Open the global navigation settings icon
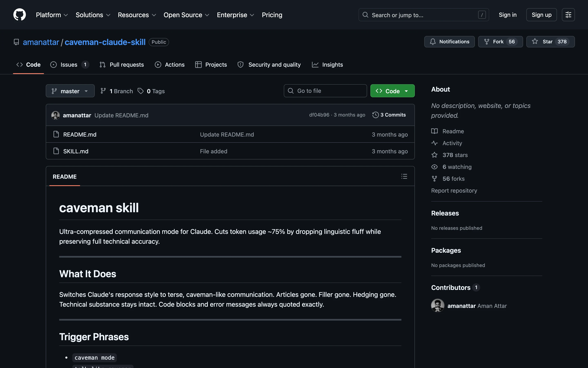588x368 pixels. (x=568, y=15)
